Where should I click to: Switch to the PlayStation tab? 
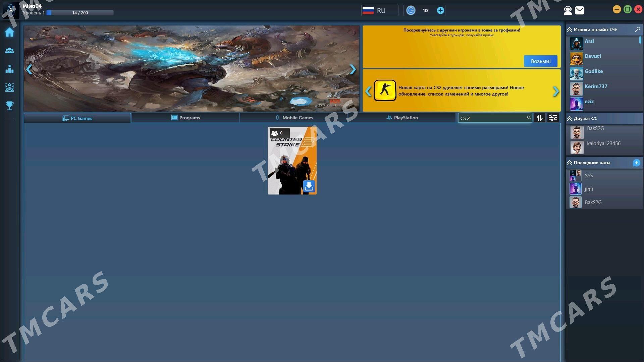pyautogui.click(x=402, y=118)
